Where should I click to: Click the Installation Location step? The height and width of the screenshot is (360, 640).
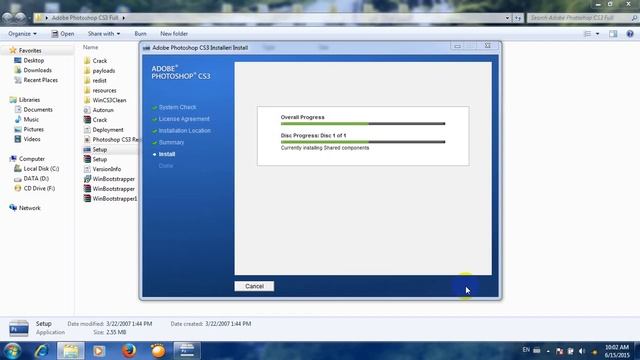coord(184,131)
